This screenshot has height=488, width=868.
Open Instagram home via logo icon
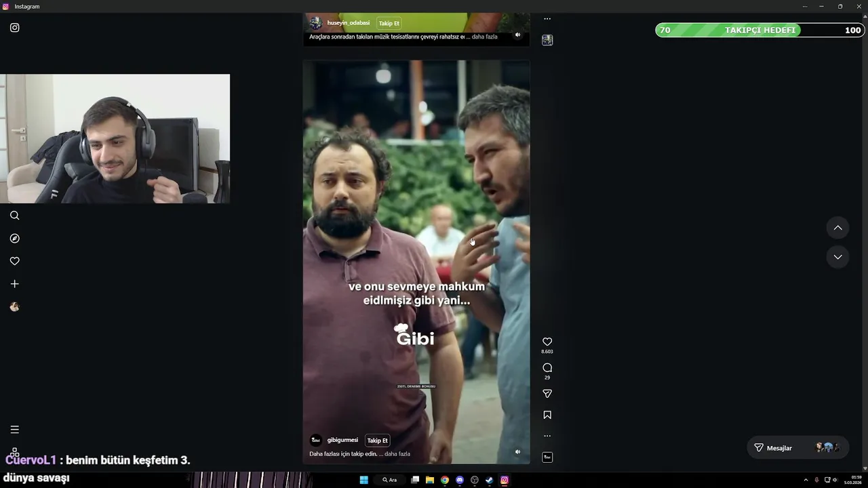pos(15,28)
